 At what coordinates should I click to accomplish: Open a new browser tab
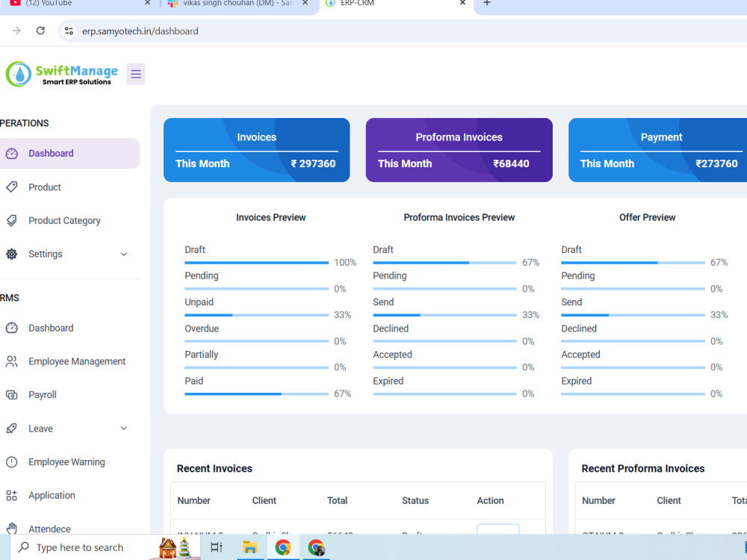coord(487,3)
